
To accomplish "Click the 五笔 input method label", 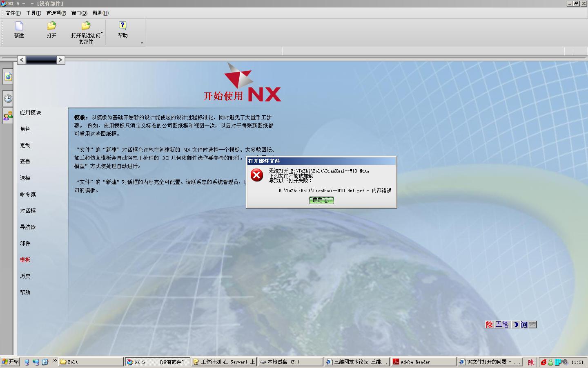I will (502, 324).
